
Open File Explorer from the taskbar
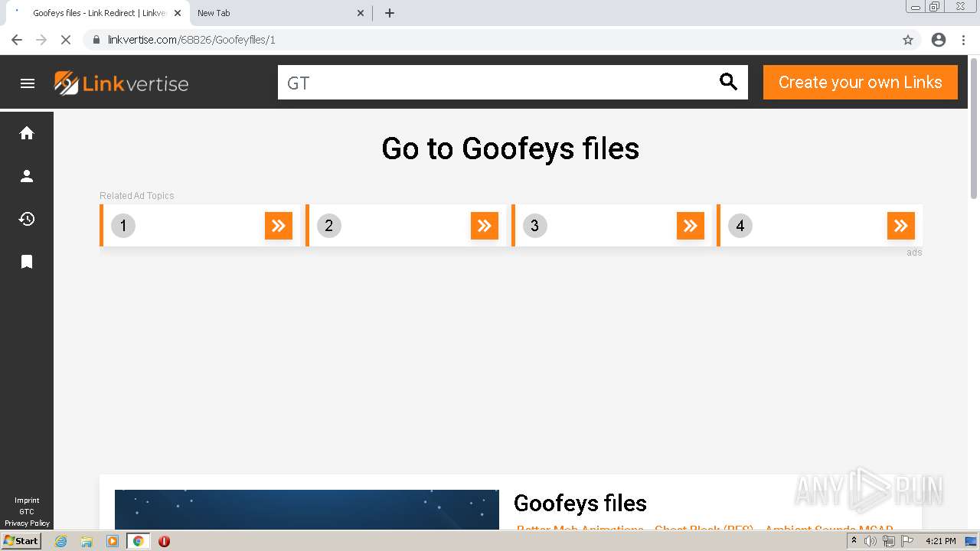[87, 541]
